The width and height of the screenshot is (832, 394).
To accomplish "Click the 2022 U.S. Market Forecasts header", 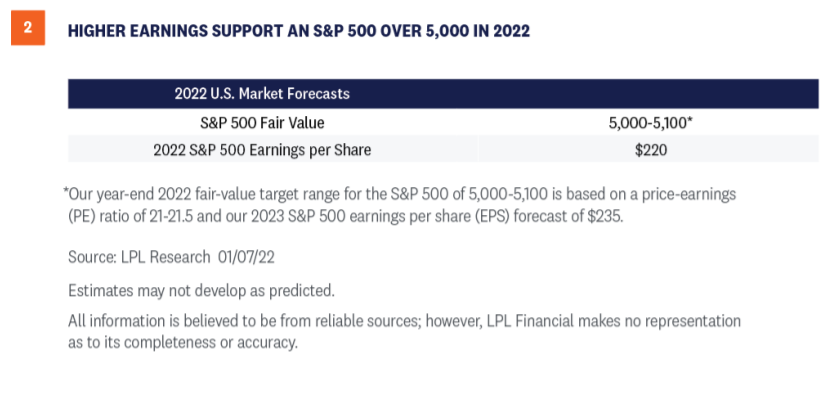I will (x=262, y=94).
